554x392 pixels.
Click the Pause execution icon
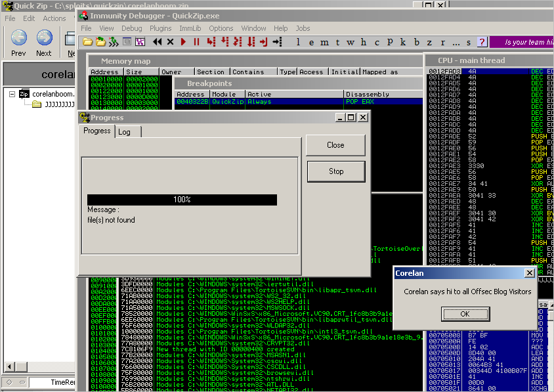coord(196,42)
